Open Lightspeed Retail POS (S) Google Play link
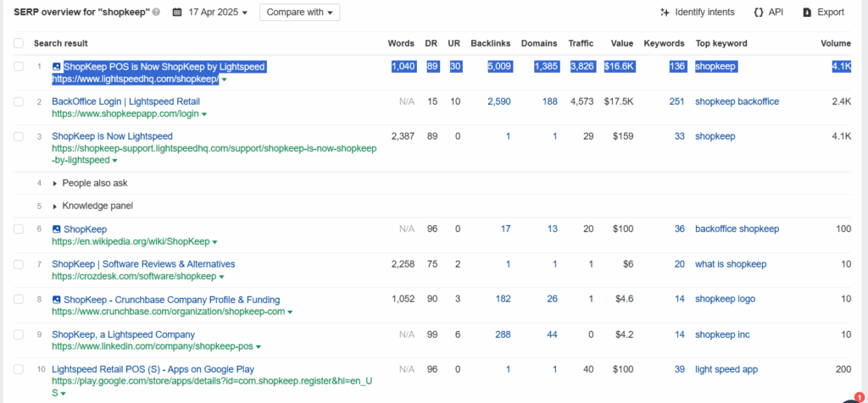868x403 pixels. point(153,369)
